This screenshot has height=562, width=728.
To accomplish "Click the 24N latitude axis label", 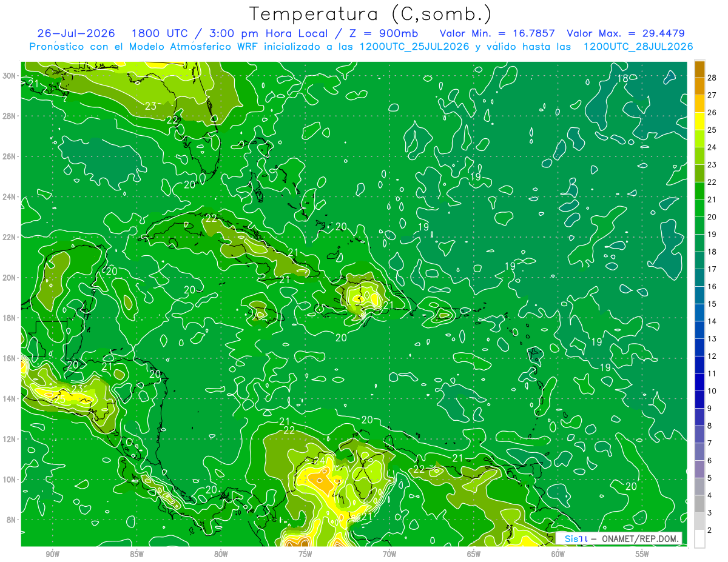I will (x=9, y=197).
